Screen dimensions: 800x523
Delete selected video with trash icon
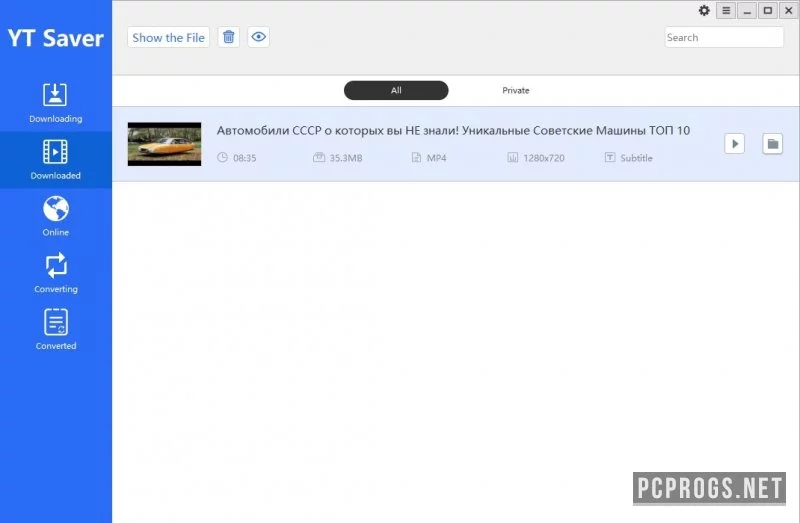[x=229, y=37]
